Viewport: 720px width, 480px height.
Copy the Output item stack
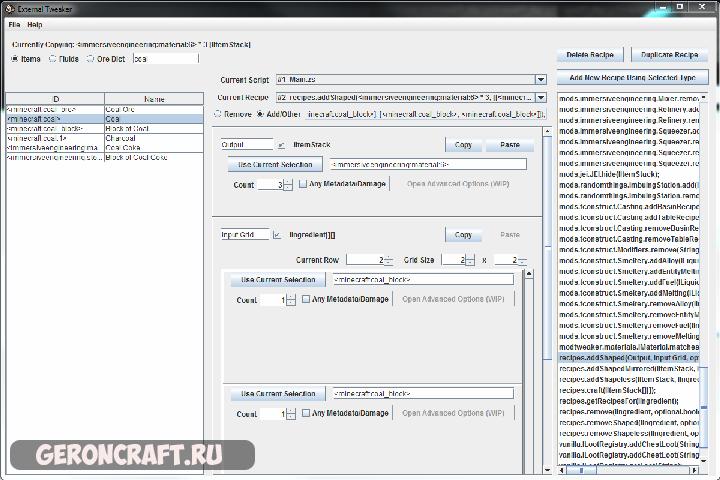click(463, 145)
